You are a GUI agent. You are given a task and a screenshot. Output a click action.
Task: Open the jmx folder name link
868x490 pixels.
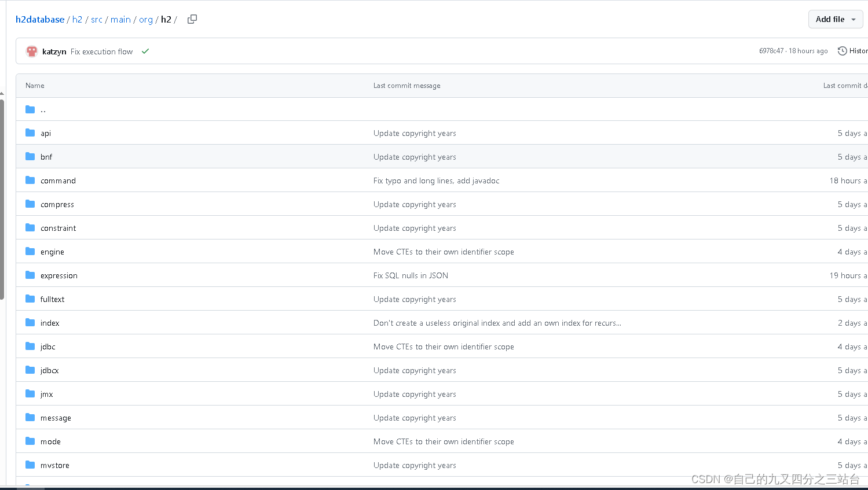pos(46,394)
